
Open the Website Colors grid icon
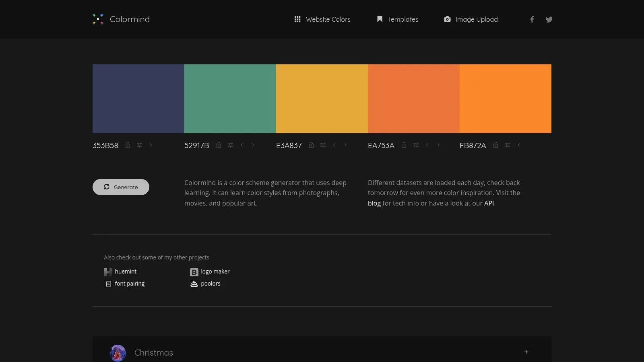click(297, 19)
